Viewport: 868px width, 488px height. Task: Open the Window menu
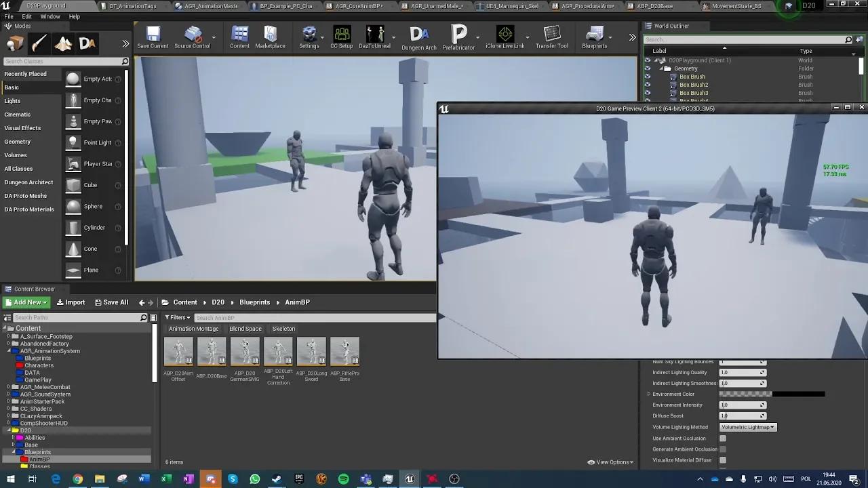[x=50, y=16]
